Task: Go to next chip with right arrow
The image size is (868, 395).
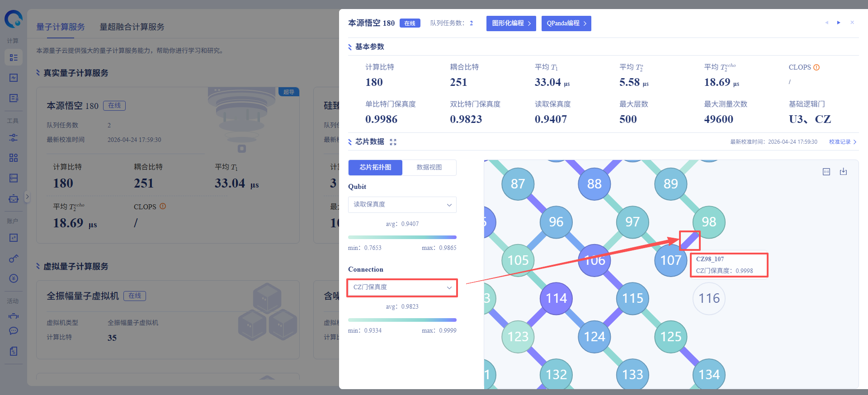Action: pyautogui.click(x=839, y=23)
